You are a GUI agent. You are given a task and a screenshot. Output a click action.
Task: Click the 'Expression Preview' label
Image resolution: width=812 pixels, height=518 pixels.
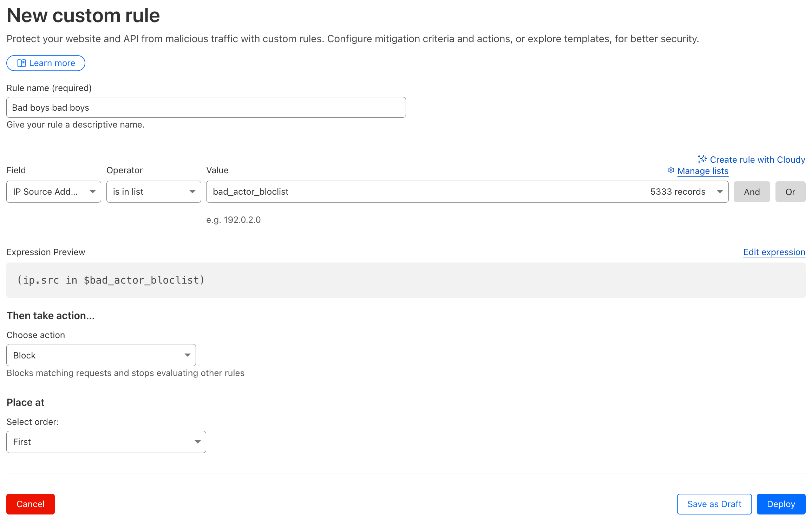pyautogui.click(x=46, y=252)
